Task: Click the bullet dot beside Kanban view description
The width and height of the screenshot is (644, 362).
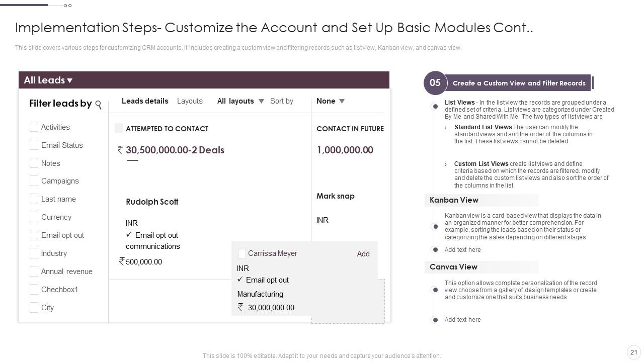Action: point(435,226)
